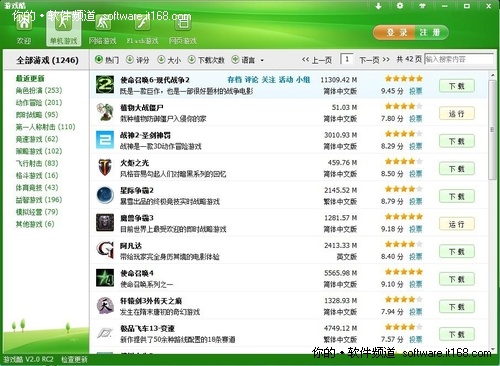This screenshot has height=366, width=500.
Task: Click 检查更新 in the status bar
Action: click(74, 360)
